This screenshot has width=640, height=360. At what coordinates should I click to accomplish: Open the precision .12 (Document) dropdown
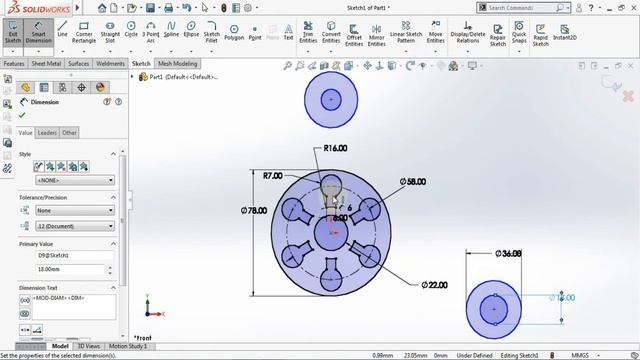(75, 226)
